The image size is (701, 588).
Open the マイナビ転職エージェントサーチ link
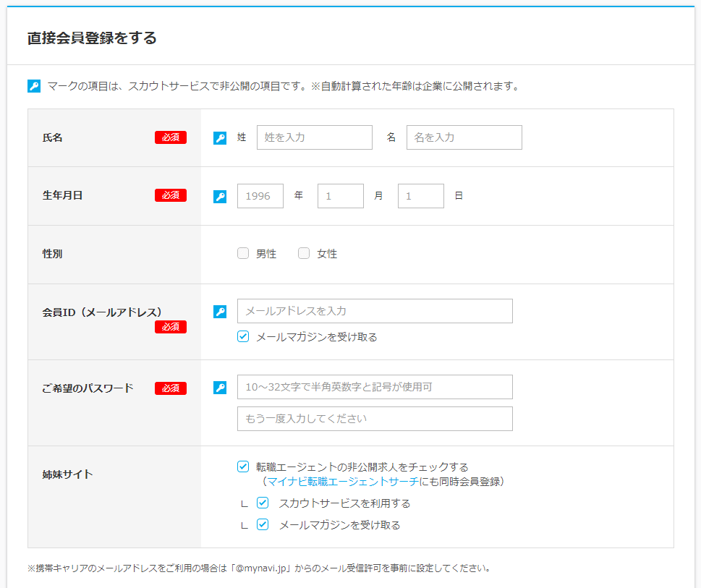click(x=343, y=481)
